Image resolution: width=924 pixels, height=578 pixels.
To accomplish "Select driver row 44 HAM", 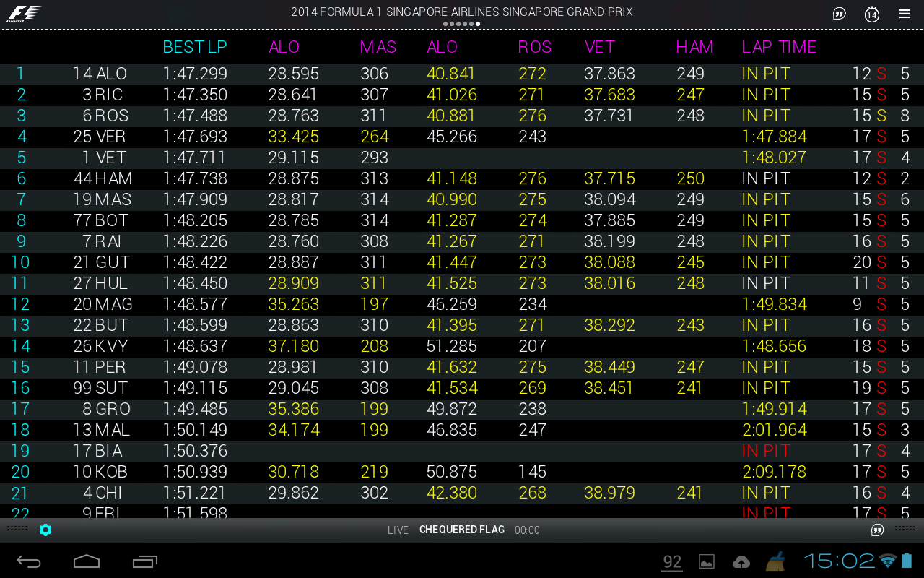I will click(462, 178).
